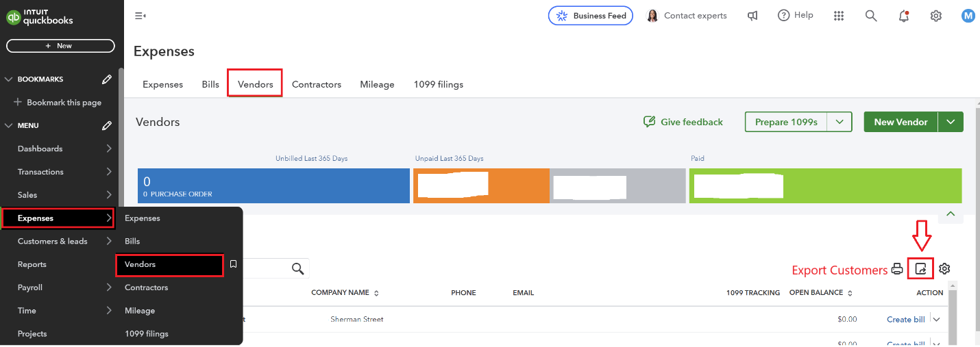Open Help from the top bar

796,16
